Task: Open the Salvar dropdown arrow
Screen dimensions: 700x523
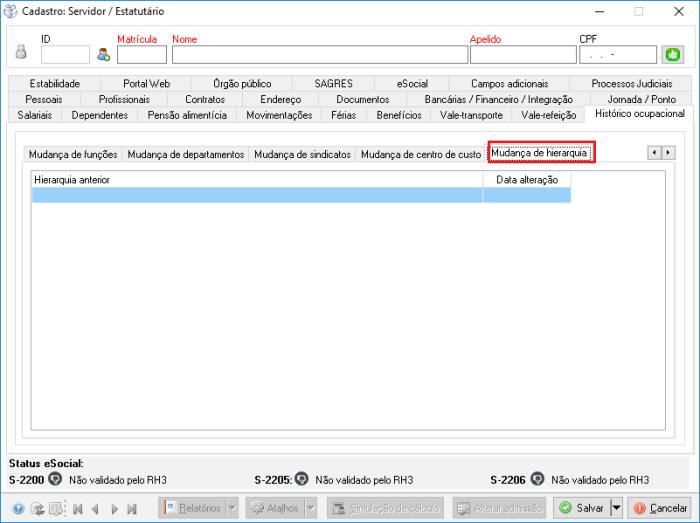Action: [616, 508]
